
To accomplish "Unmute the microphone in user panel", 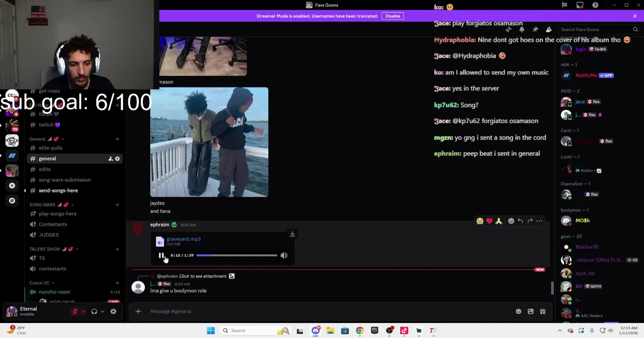I will tap(75, 312).
